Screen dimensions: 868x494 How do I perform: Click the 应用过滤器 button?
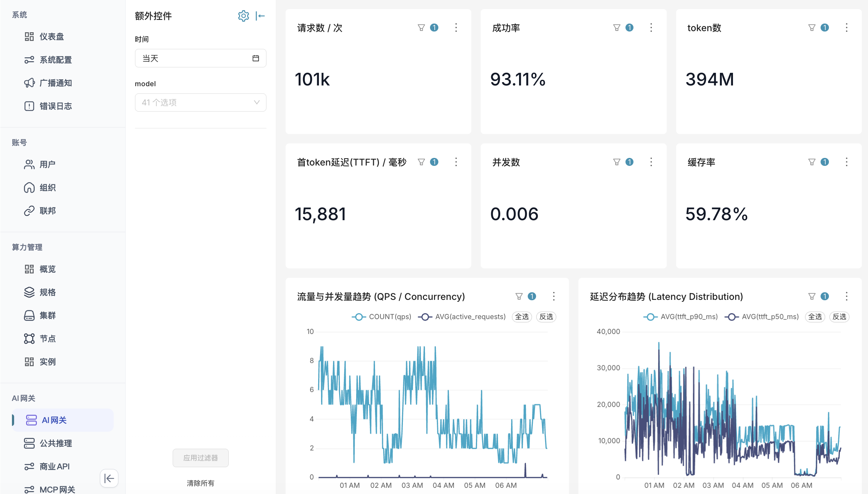tap(201, 458)
